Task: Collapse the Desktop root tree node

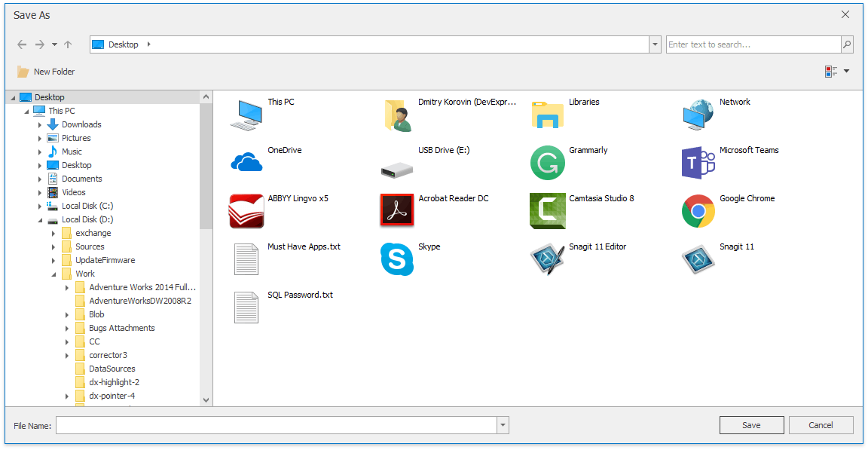Action: pyautogui.click(x=14, y=98)
